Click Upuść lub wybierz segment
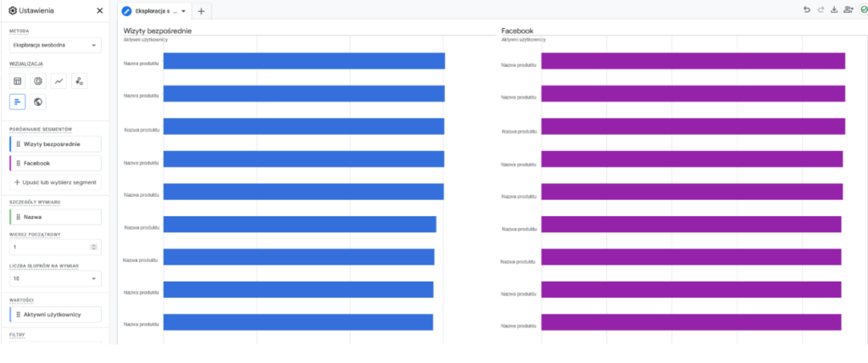Viewport: 868px width, 363px height. pos(55,182)
